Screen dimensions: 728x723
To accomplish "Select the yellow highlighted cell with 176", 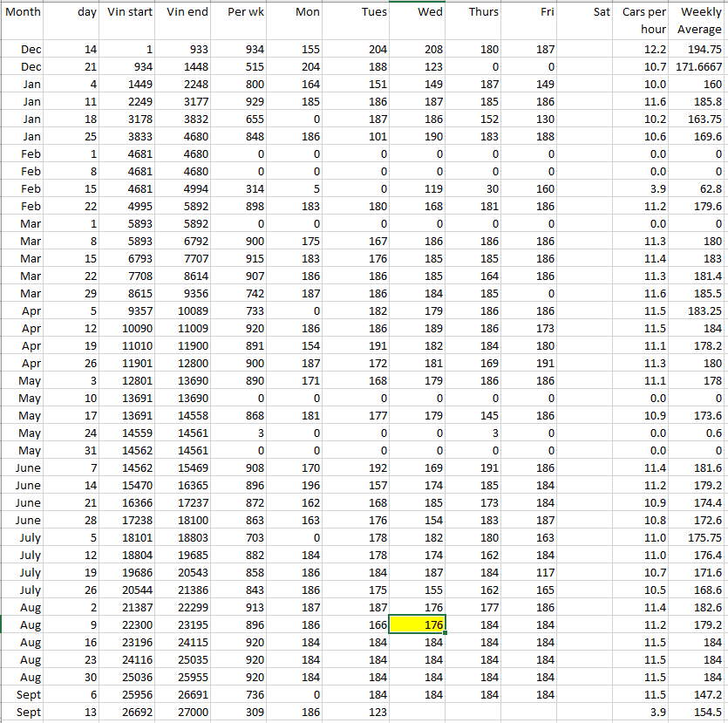I will point(418,624).
